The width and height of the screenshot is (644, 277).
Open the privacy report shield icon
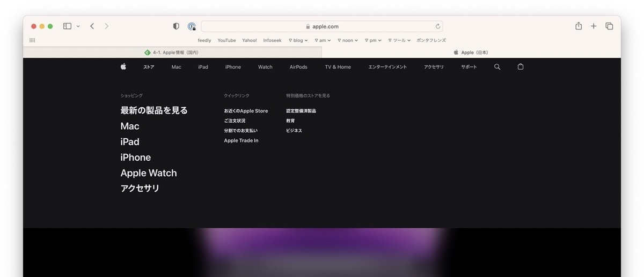pyautogui.click(x=176, y=26)
